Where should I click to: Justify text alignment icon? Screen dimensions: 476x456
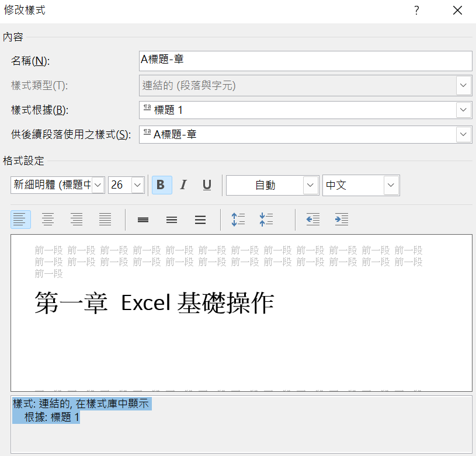[x=105, y=219]
